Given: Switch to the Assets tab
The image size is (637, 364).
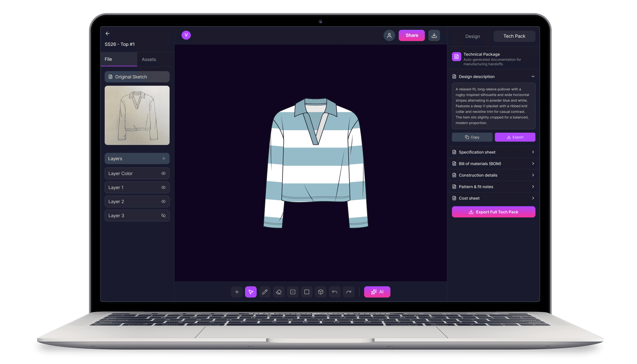Looking at the screenshot, I should click(x=155, y=59).
